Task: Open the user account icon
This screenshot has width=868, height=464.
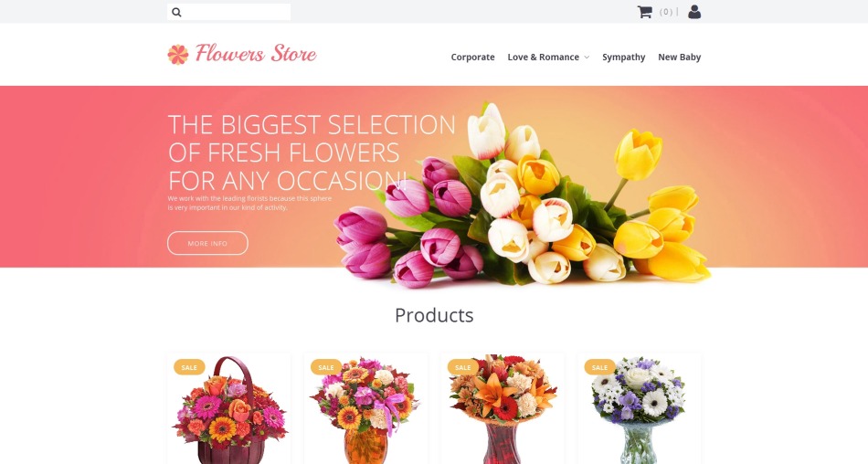Action: [694, 12]
